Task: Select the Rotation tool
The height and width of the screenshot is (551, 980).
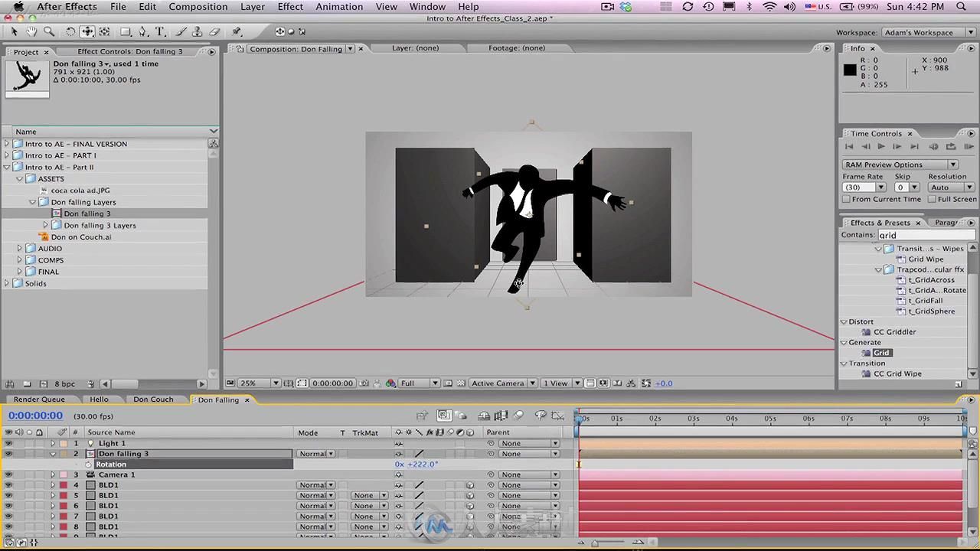Action: (x=70, y=31)
